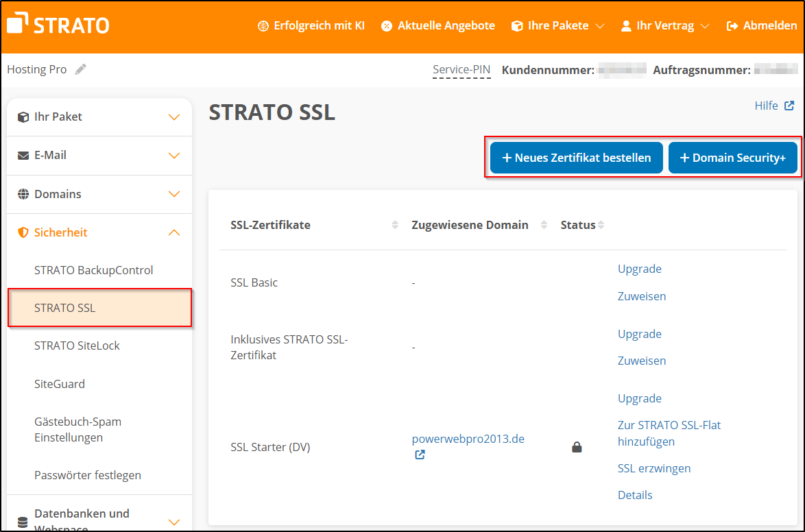Click Zur STRATO SSL-Flat hinzufügen link
The image size is (805, 532).
click(669, 433)
